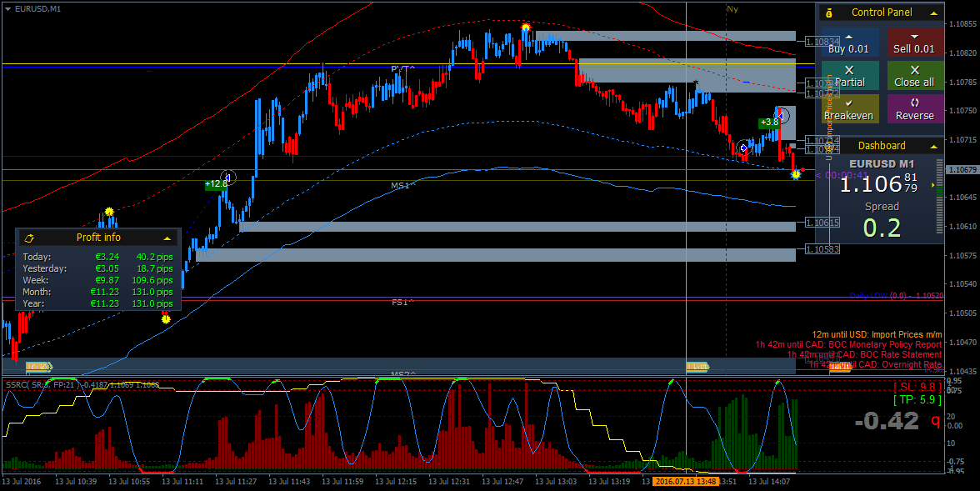Click the Partial close button
This screenshot has height=491, width=980.
pos(849,76)
